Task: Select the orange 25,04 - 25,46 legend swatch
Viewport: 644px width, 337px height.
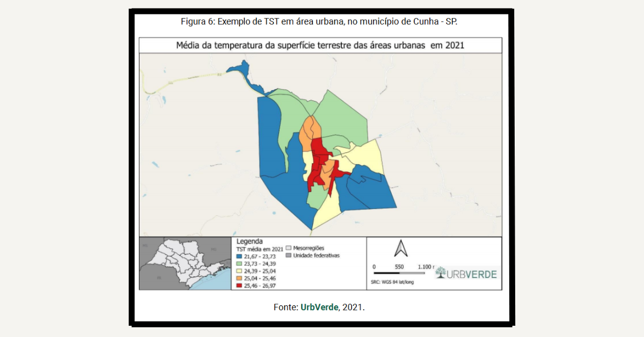Action: [240, 279]
